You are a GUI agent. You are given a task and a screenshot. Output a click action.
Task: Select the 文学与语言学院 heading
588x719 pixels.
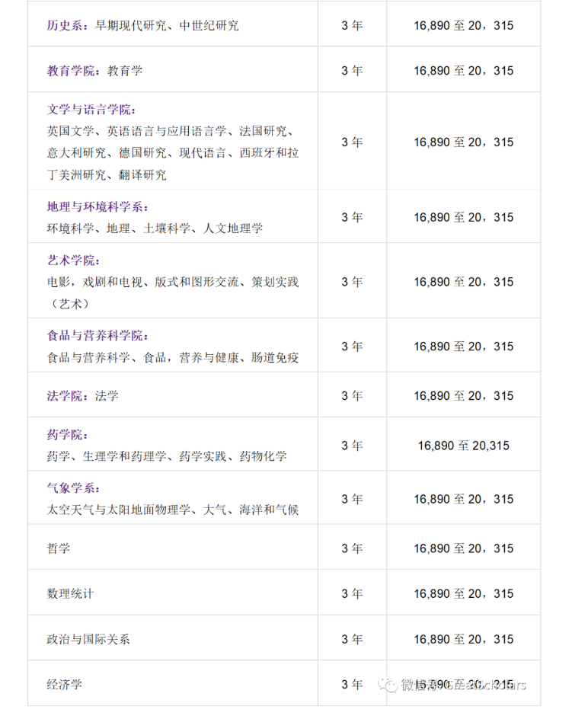(x=91, y=110)
